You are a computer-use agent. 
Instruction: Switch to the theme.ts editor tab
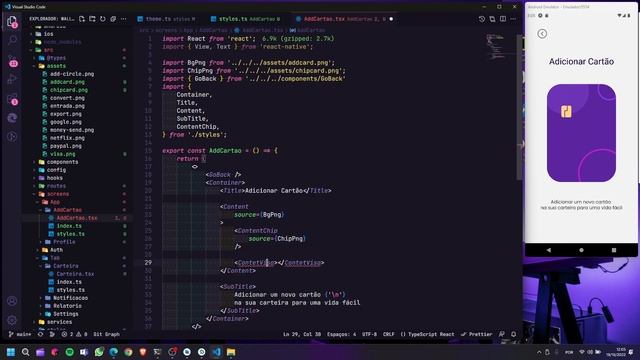[x=167, y=19]
